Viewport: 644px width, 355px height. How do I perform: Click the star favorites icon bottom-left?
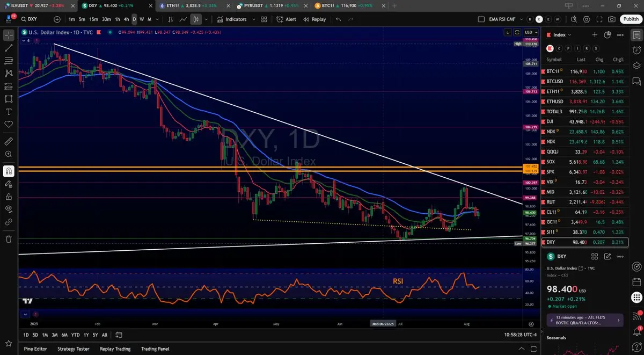pos(9,343)
